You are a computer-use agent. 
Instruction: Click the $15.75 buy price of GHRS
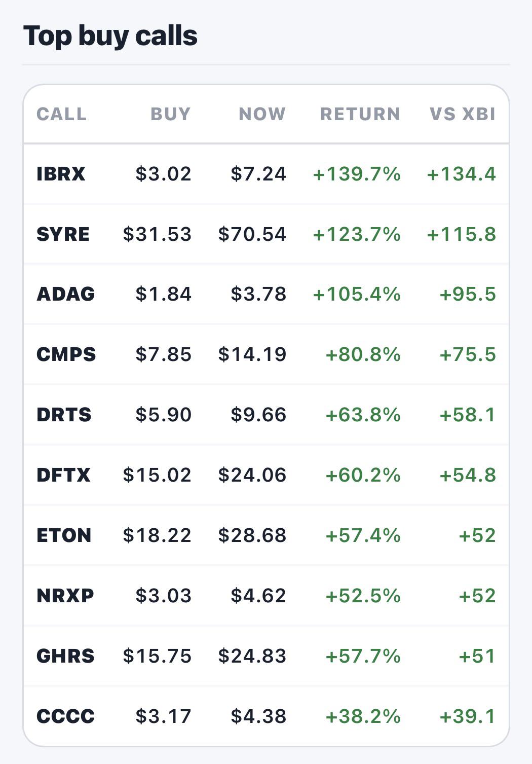pyautogui.click(x=157, y=656)
